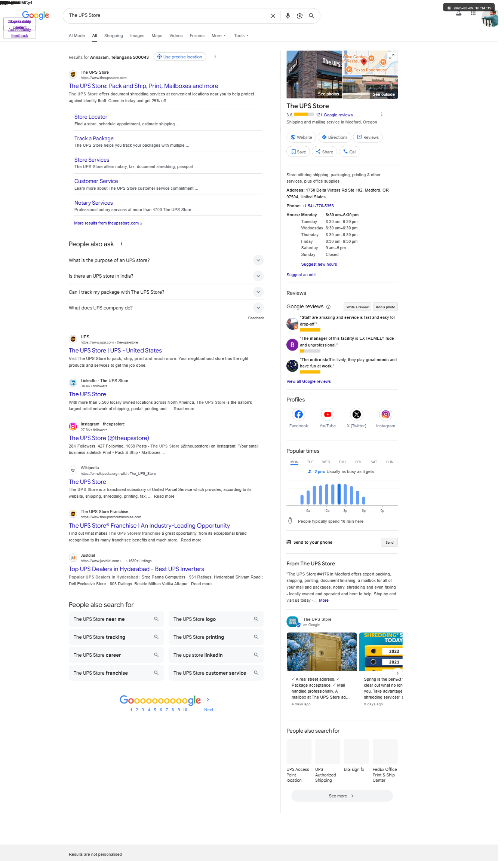Click the Call button

pos(350,152)
